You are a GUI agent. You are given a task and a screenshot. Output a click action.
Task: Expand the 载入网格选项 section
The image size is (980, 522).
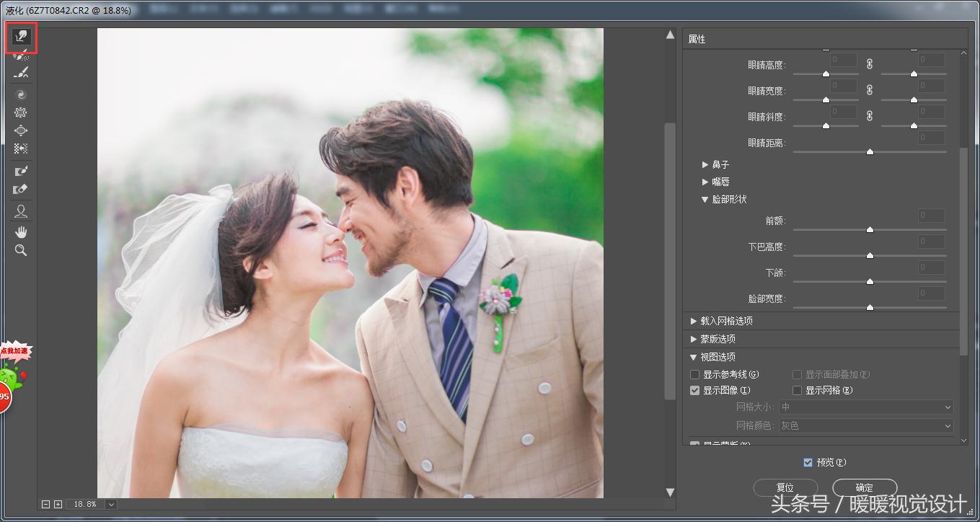coord(694,321)
